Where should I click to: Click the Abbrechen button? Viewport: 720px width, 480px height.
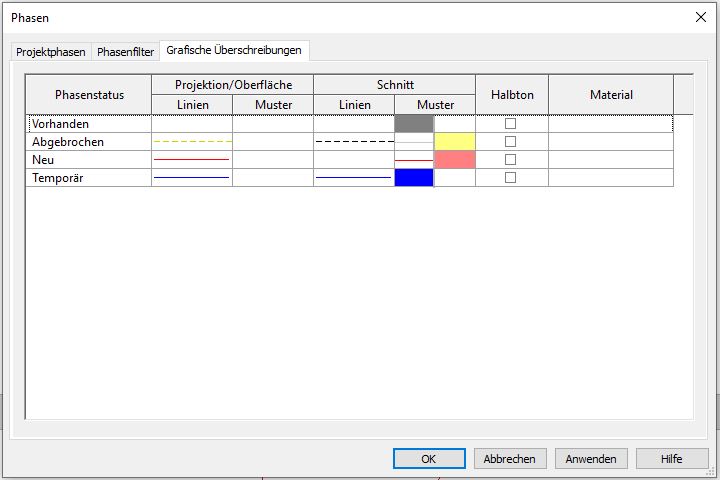coord(510,459)
